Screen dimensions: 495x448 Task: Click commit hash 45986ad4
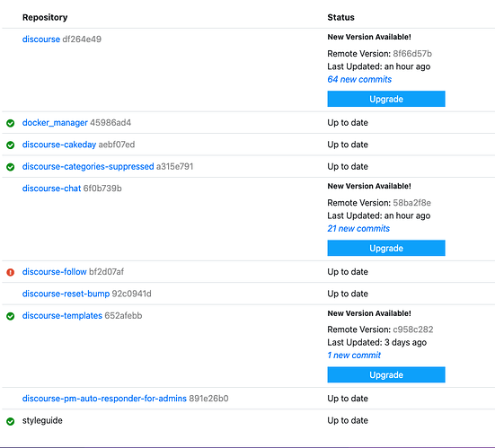(x=110, y=123)
